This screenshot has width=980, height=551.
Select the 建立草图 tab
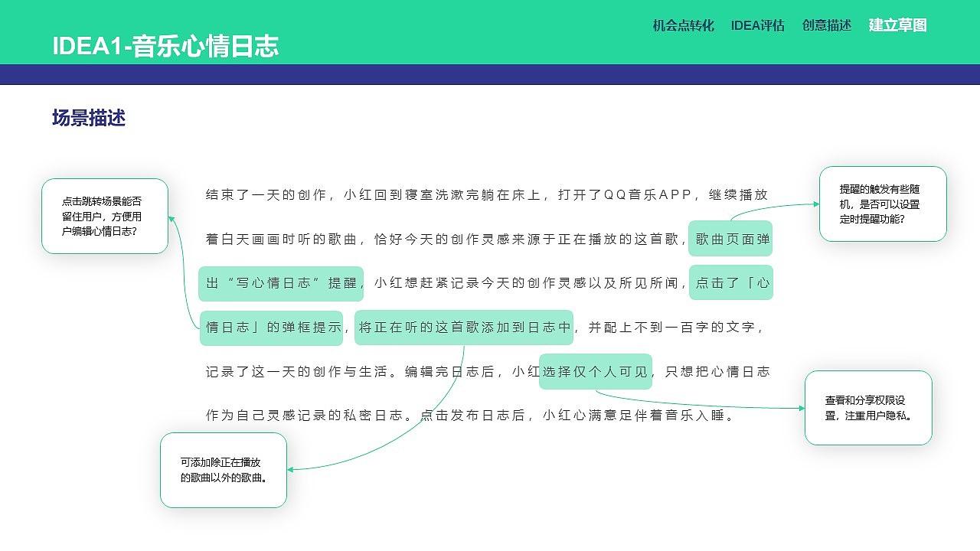click(x=897, y=25)
